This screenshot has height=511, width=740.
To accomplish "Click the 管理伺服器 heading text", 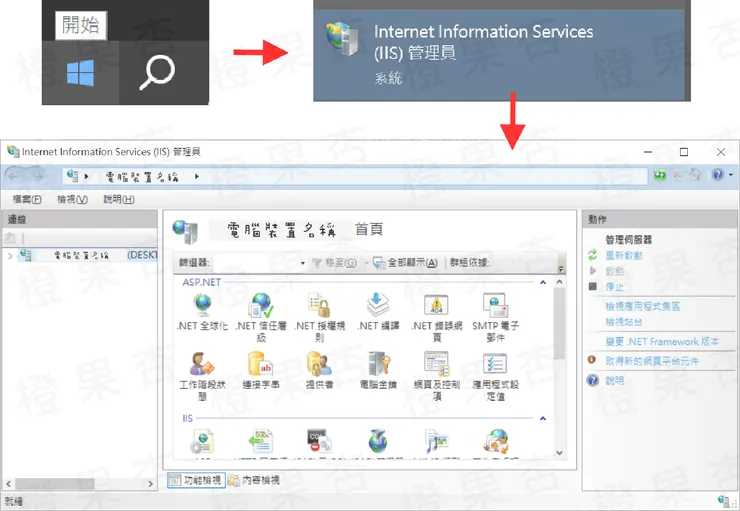I will coord(629,240).
